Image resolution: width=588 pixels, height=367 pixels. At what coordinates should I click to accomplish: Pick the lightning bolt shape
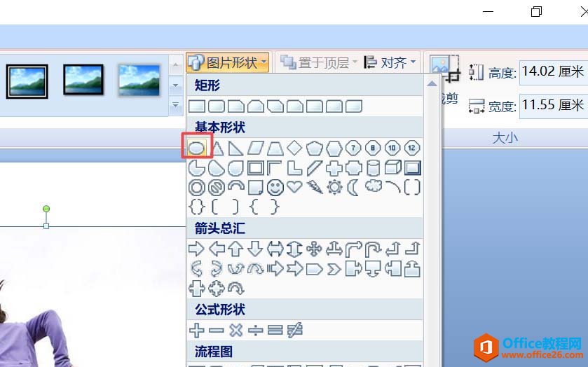(x=314, y=187)
